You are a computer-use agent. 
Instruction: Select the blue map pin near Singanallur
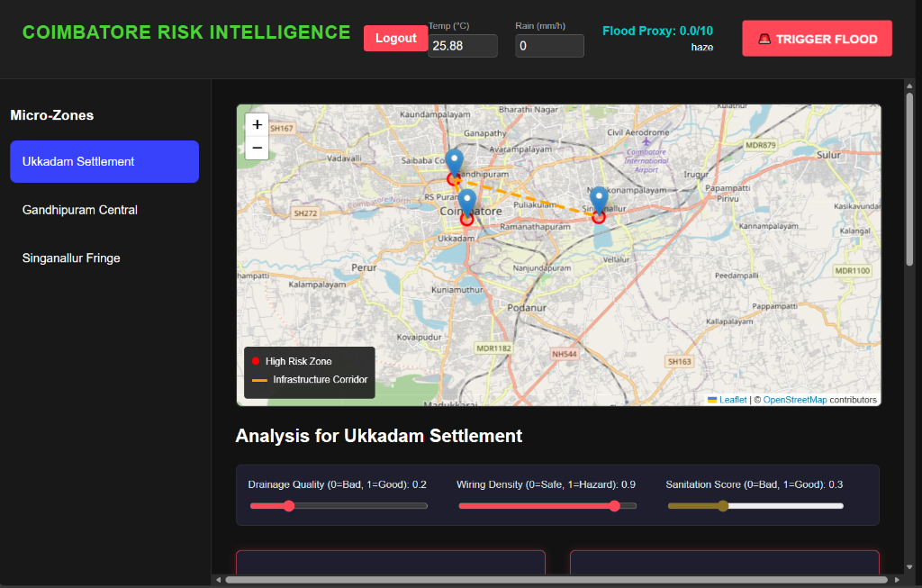click(x=598, y=194)
